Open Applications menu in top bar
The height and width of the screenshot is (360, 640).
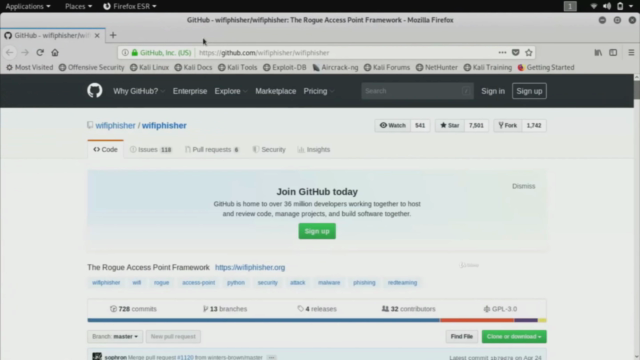tap(28, 6)
